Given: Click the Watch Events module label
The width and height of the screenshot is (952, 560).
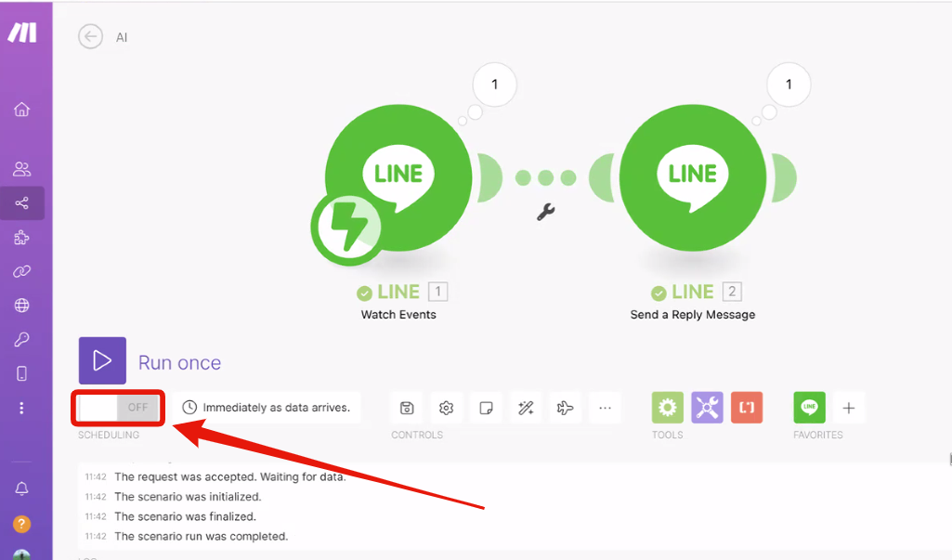Looking at the screenshot, I should [398, 315].
